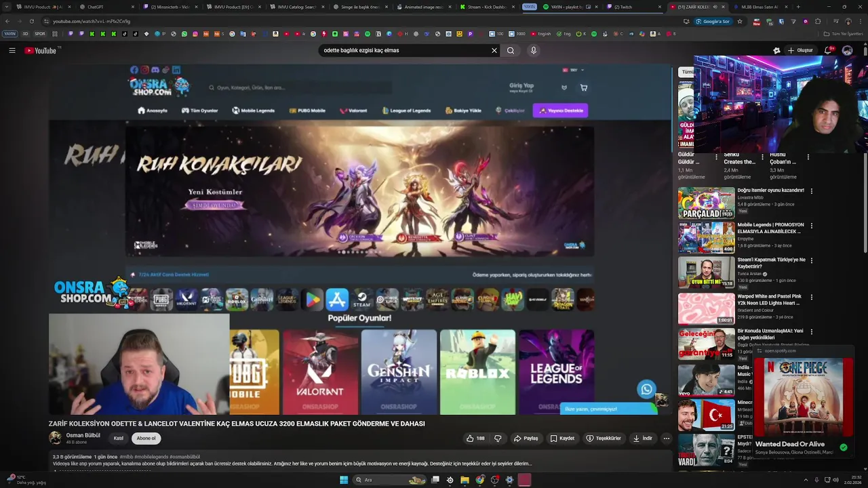Open 'Mobile Legends | PROMOSYON ELMASIYLA' video thumbnail
868x488 pixels.
[x=706, y=237]
